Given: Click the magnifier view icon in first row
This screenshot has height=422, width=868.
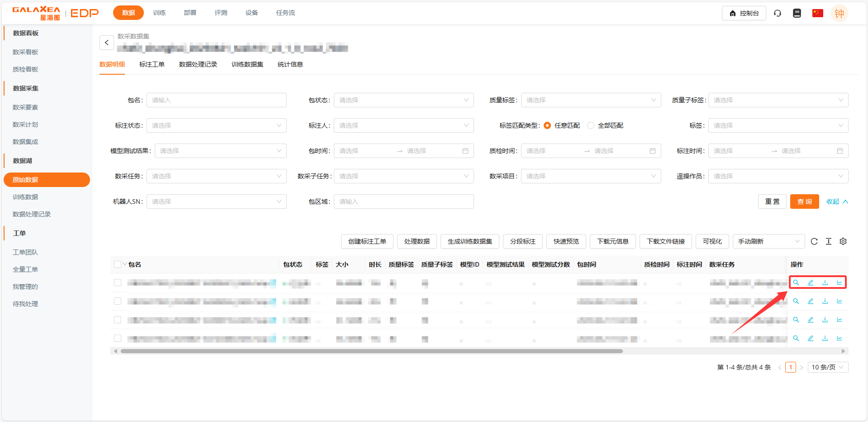Looking at the screenshot, I should pyautogui.click(x=796, y=283).
